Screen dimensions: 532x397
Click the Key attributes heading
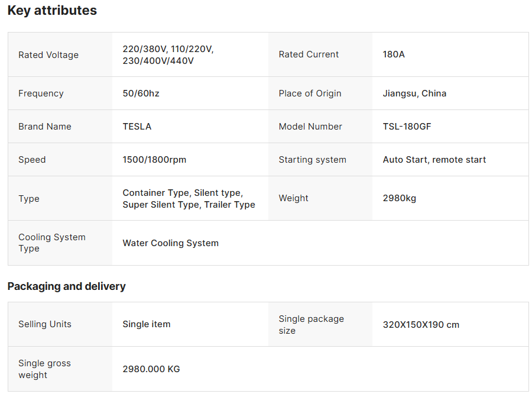pos(52,11)
